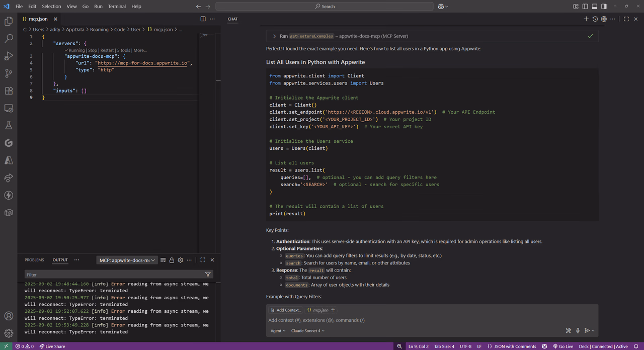644x350 pixels.
Task: Open Source Control view
Action: 9,73
